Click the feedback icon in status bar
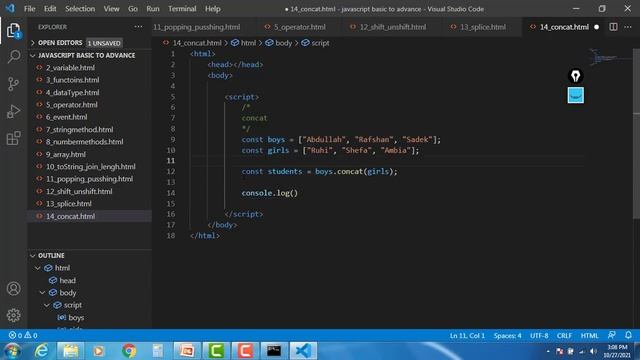This screenshot has width=640, height=360. click(x=611, y=335)
